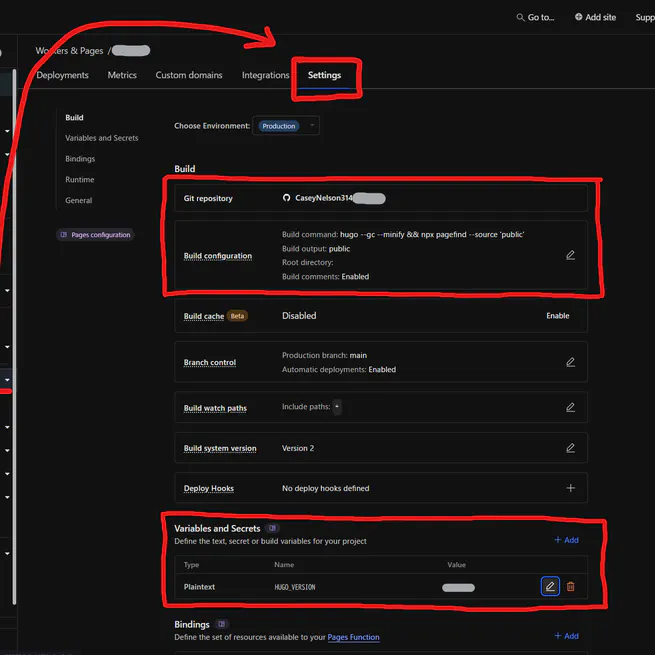The width and height of the screenshot is (655, 655).
Task: Add a new binding
Action: click(x=566, y=636)
